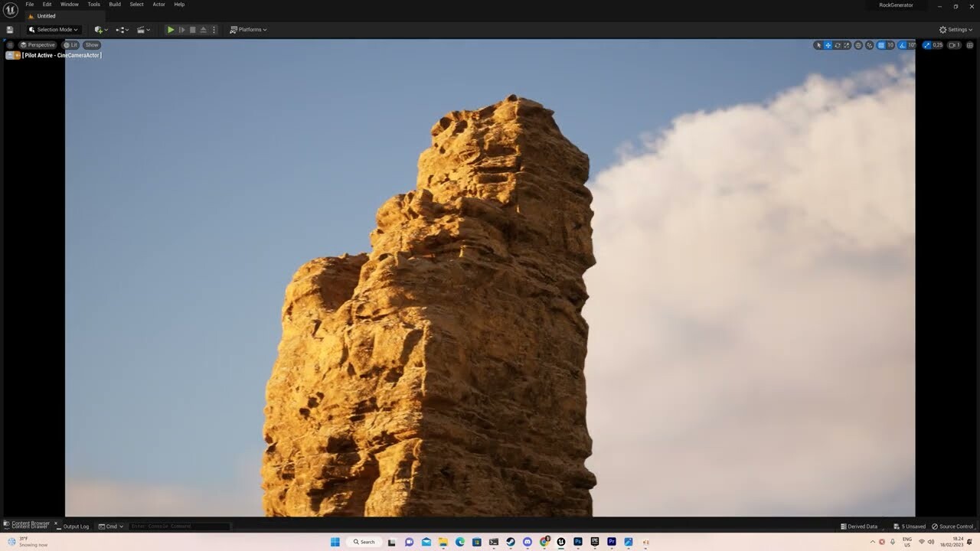Open the Selection Mode dropdown
Screen dimensions: 980x551
pos(54,29)
